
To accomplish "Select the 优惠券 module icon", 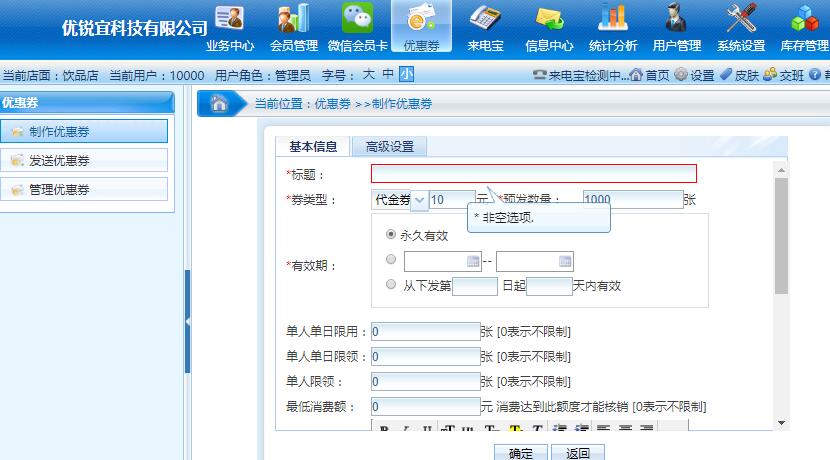I will pyautogui.click(x=421, y=28).
